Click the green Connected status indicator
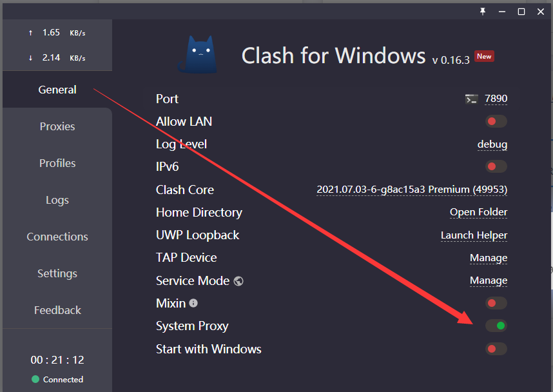The height and width of the screenshot is (392, 553). (x=35, y=379)
